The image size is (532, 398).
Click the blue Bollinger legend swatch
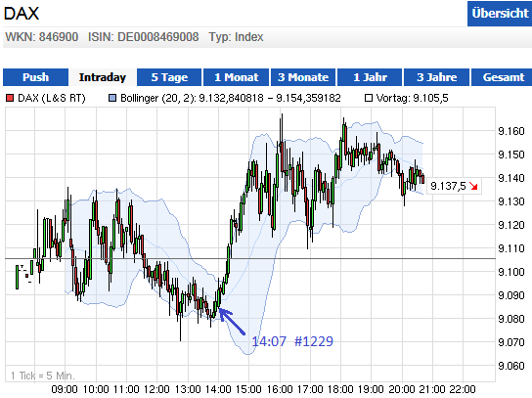pyautogui.click(x=112, y=99)
